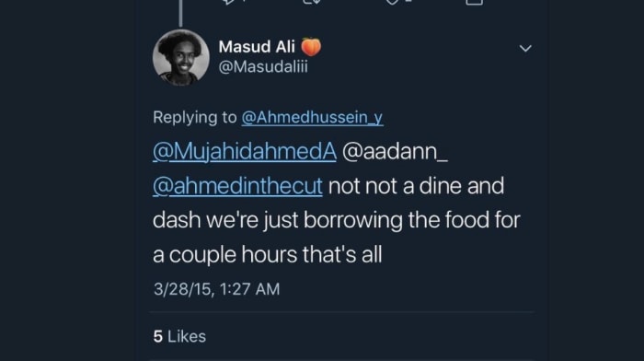Viewport: 644px width, 361px height.
Task: Open the @aadann_ mention
Action: [x=395, y=151]
